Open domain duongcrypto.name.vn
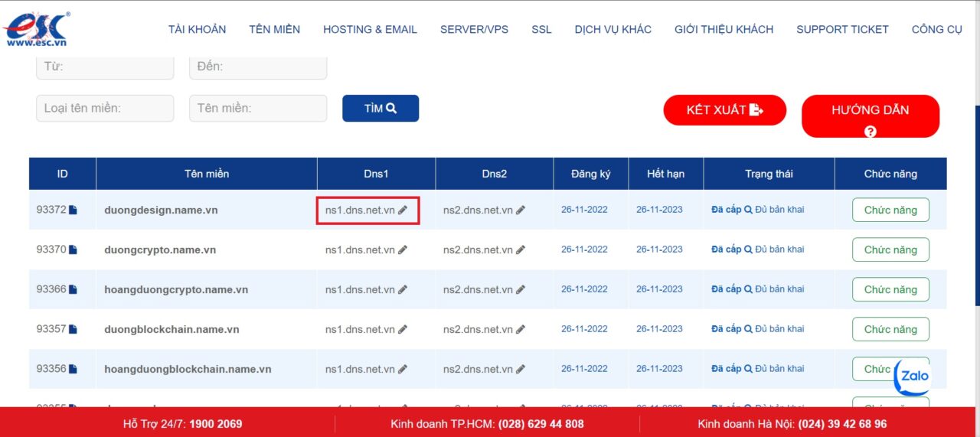The width and height of the screenshot is (980, 437). pos(160,249)
